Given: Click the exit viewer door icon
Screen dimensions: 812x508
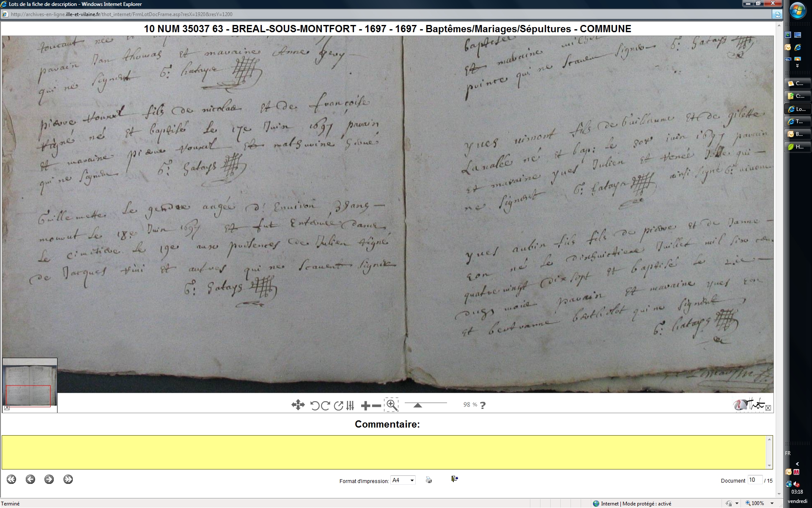Looking at the screenshot, I should pyautogui.click(x=454, y=479).
